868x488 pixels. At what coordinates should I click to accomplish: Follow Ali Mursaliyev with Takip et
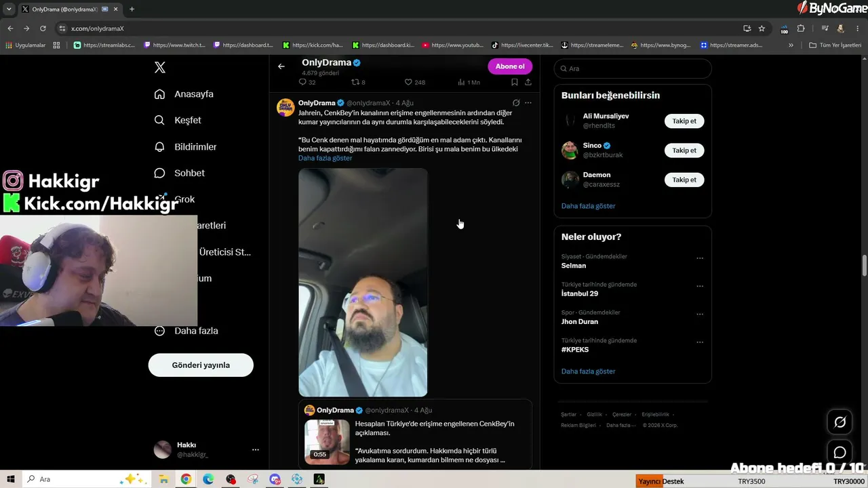(684, 121)
